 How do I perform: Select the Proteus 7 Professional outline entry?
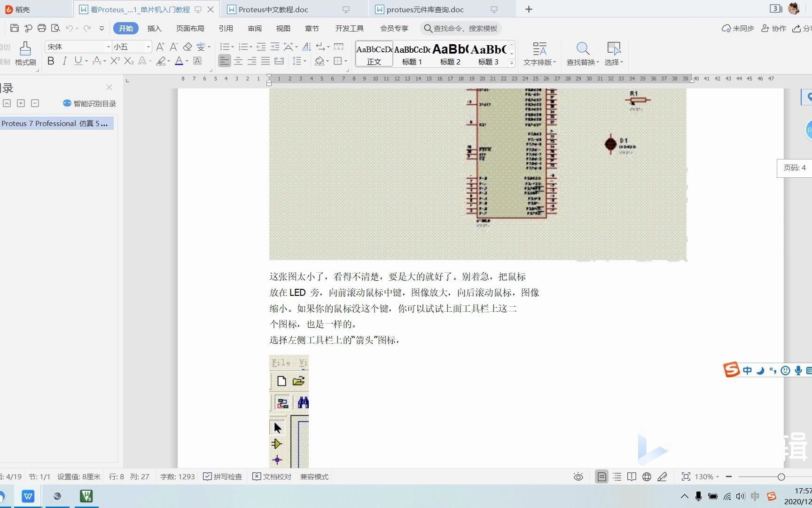(56, 123)
